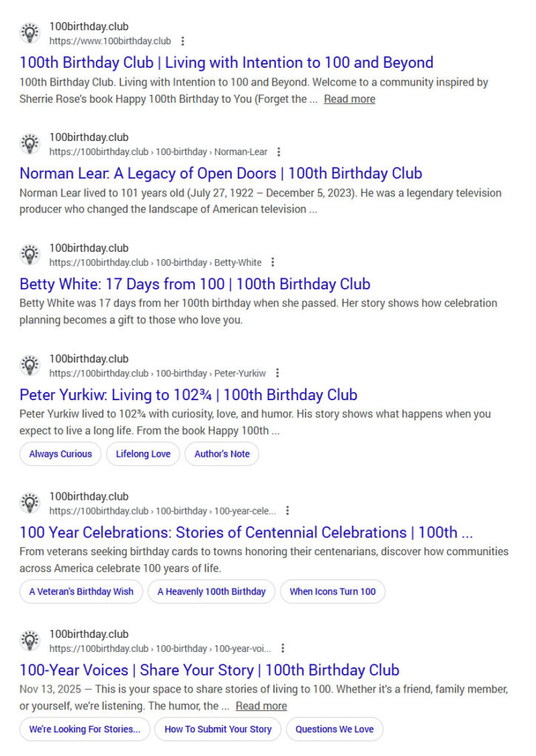Click the three-dot icon after the first result URL
536x756 pixels.
tap(181, 41)
